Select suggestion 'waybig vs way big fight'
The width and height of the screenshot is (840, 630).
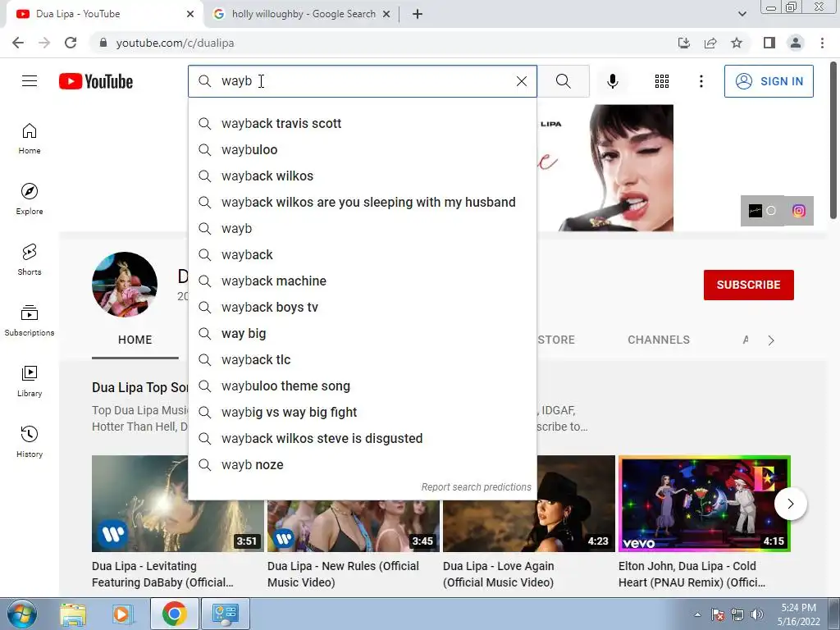click(x=362, y=412)
